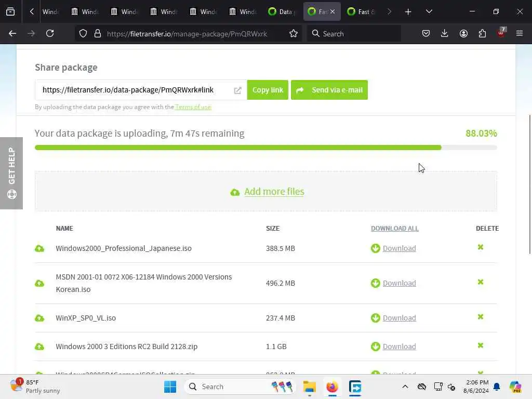Reload the current page
The height and width of the screenshot is (399, 532).
click(50, 33)
